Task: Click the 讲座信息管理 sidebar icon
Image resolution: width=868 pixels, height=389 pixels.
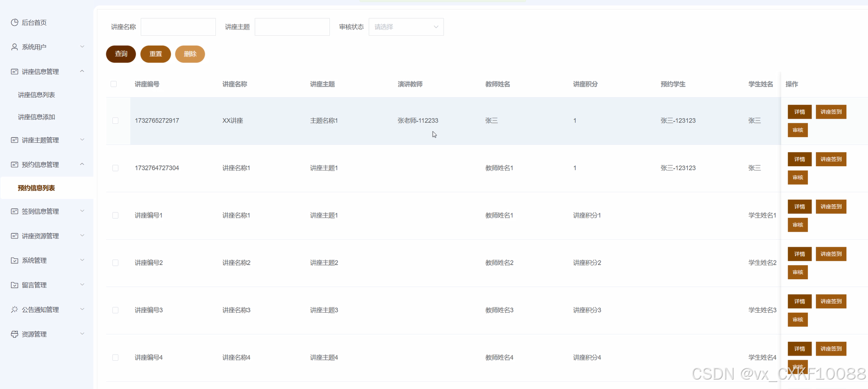Action: (15, 72)
